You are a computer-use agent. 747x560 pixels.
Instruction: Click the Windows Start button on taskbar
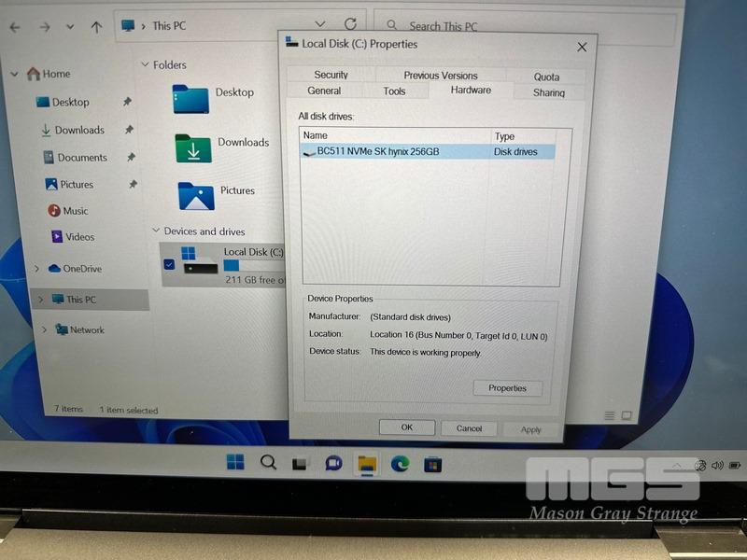235,462
